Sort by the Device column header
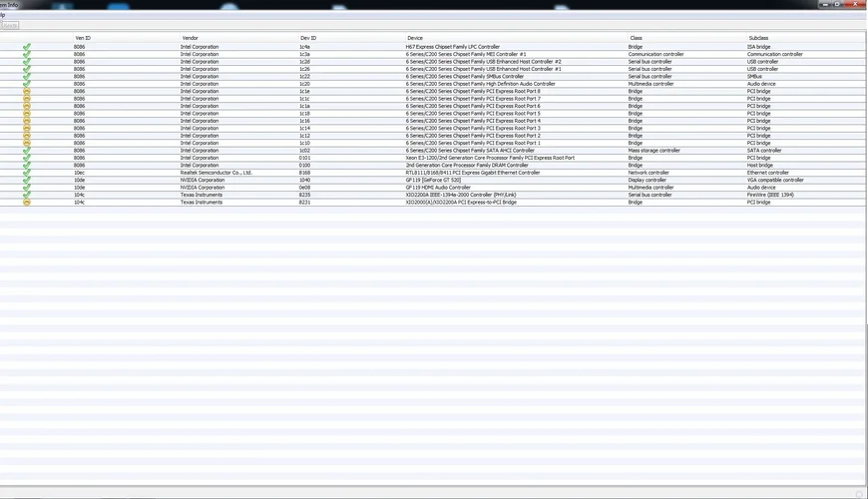The height and width of the screenshot is (499, 868). click(x=415, y=38)
